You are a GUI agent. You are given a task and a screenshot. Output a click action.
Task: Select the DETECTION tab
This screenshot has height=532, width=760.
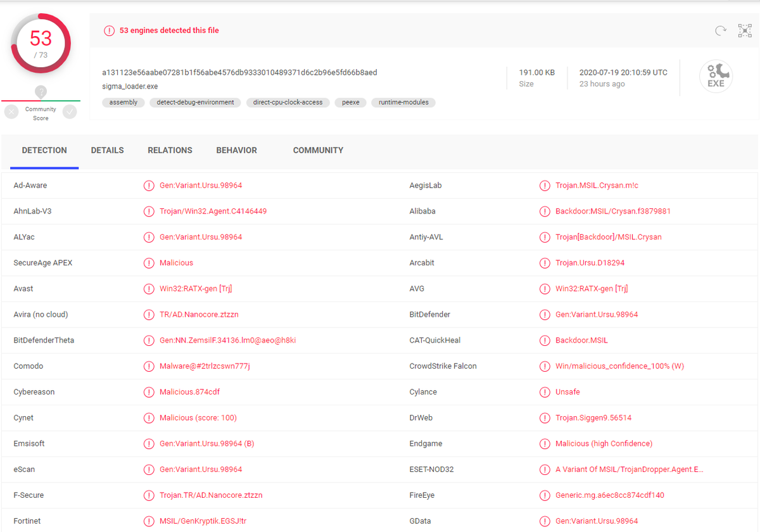pos(44,151)
